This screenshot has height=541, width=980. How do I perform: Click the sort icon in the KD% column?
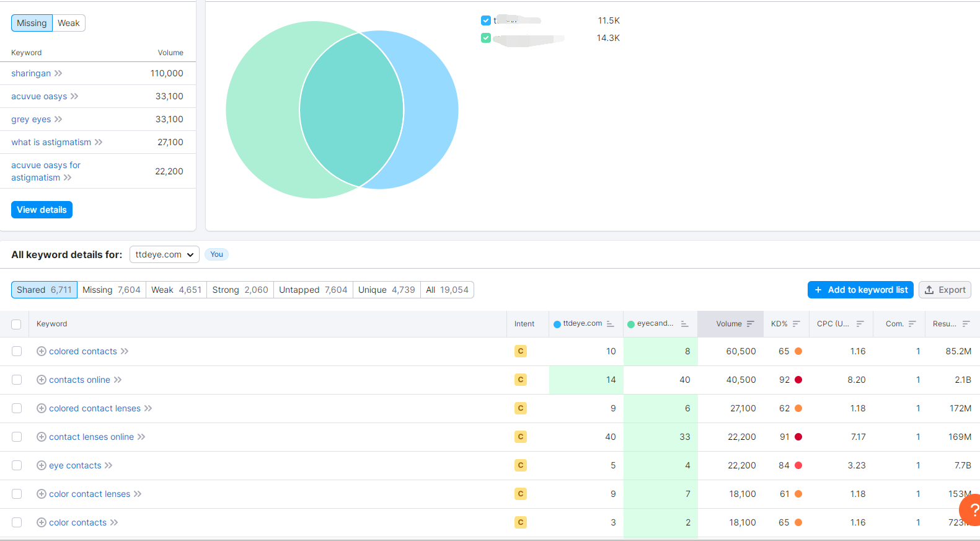(796, 324)
